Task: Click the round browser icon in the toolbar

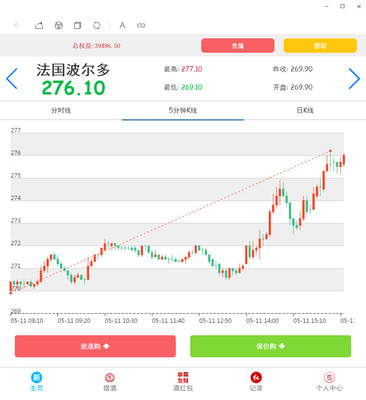Action: pyautogui.click(x=59, y=25)
